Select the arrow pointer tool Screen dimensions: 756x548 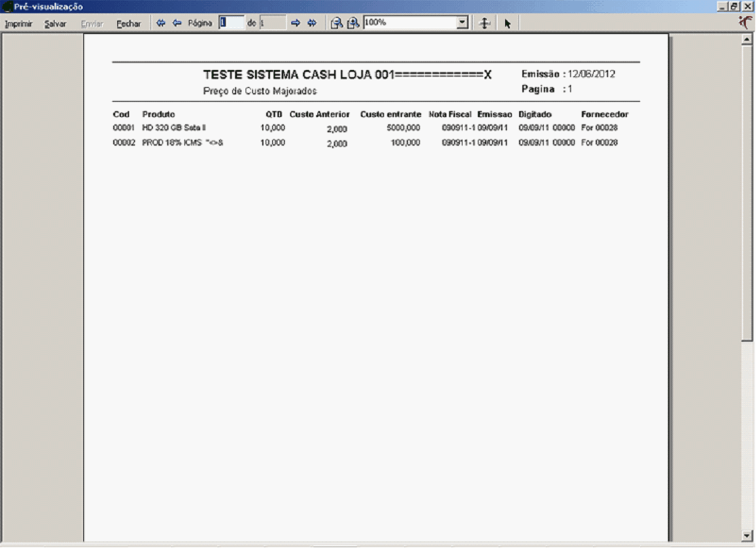[x=507, y=23]
